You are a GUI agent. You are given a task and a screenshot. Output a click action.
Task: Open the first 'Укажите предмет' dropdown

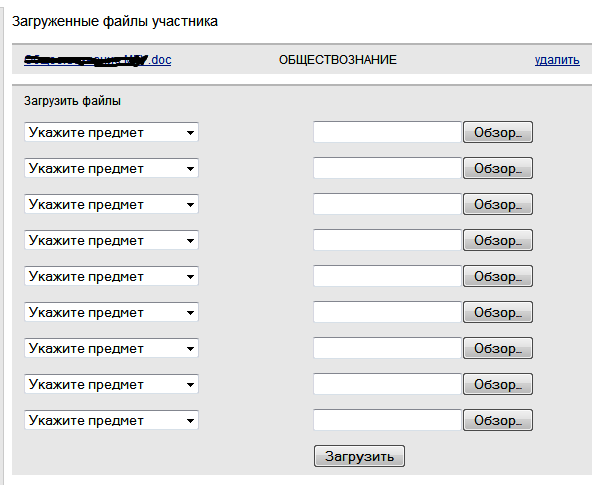(x=111, y=132)
